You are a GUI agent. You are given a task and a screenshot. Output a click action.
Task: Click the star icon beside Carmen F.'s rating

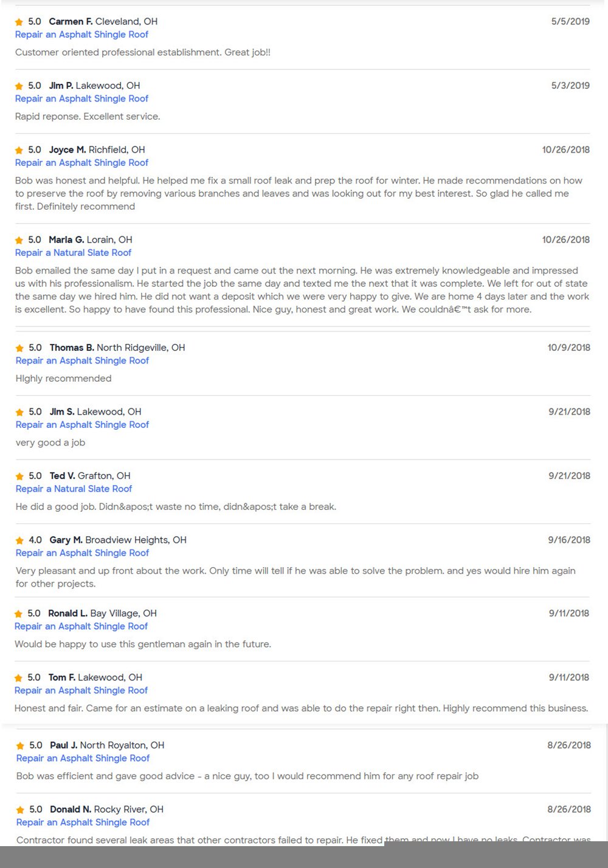coord(19,22)
